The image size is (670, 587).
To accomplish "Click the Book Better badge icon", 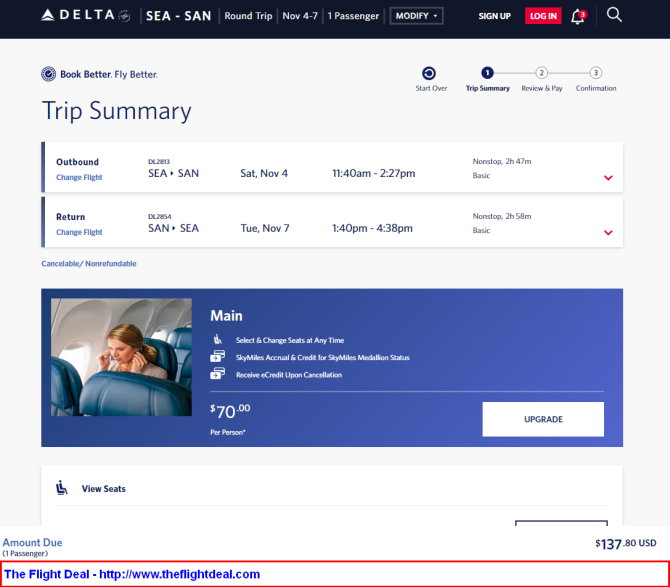I will click(48, 74).
